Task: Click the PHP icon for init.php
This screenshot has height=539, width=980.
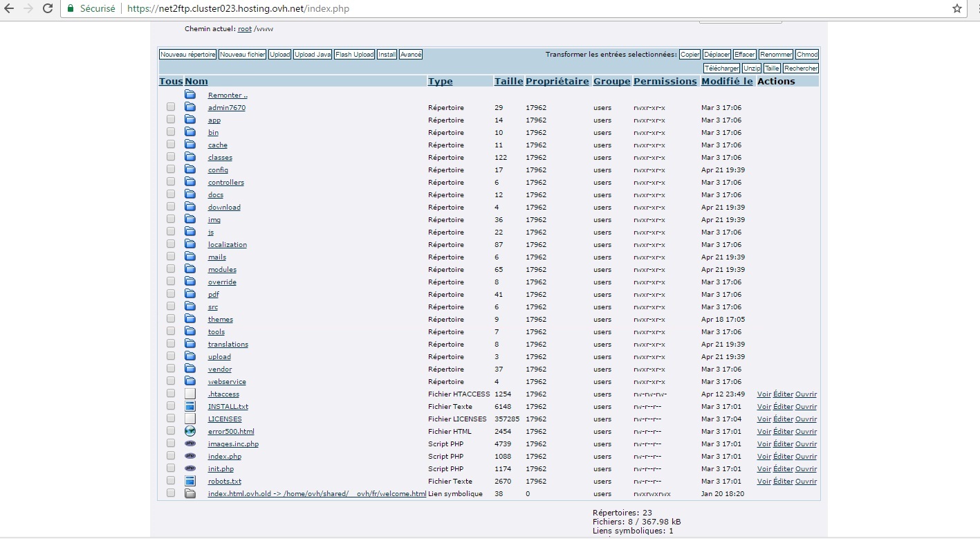Action: click(190, 468)
